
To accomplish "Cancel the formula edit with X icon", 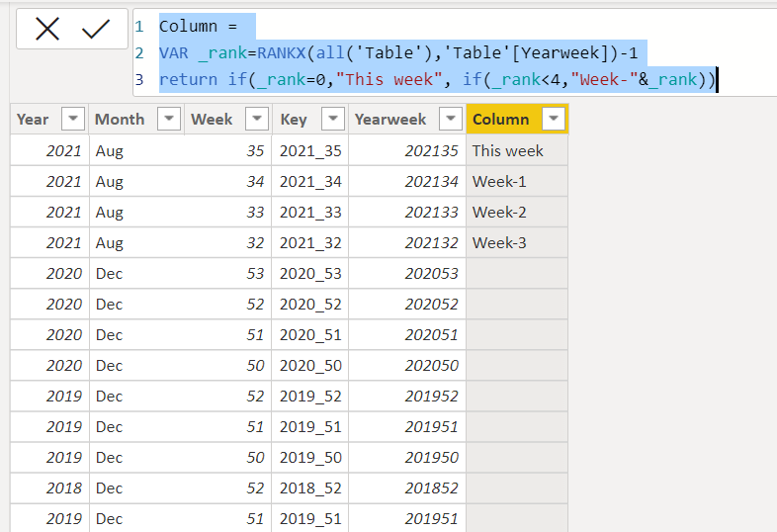I will point(47,29).
